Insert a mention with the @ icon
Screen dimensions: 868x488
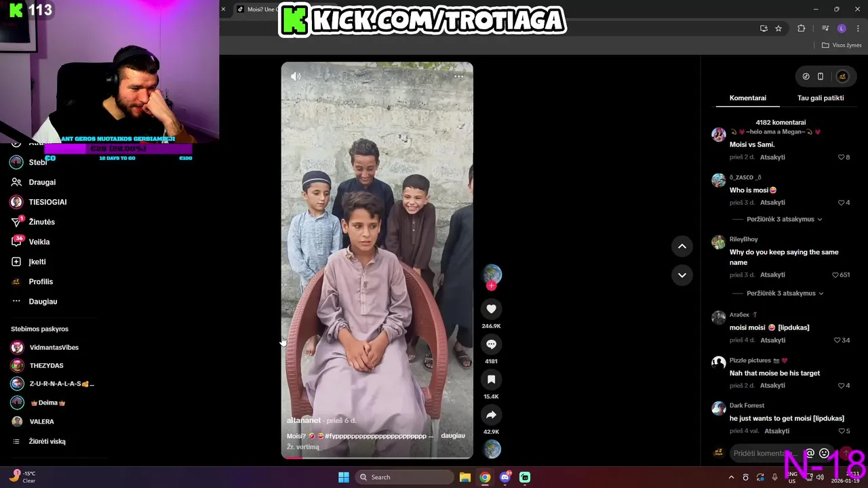tap(810, 453)
